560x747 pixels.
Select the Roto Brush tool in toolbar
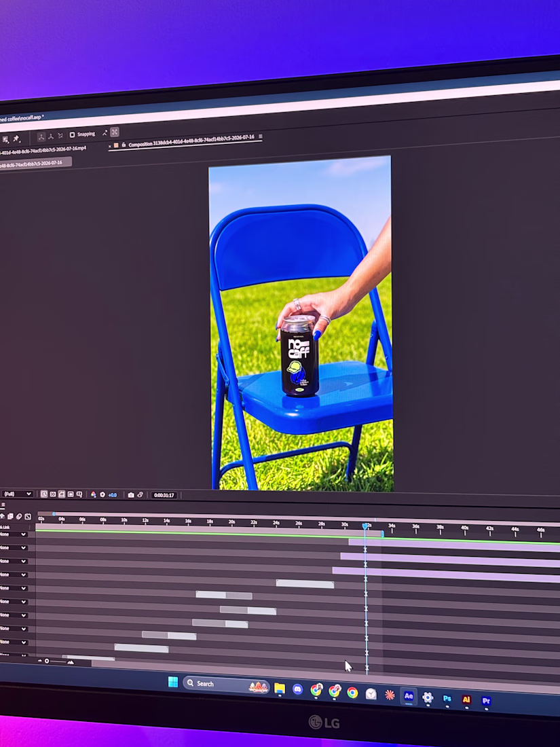pyautogui.click(x=5, y=139)
